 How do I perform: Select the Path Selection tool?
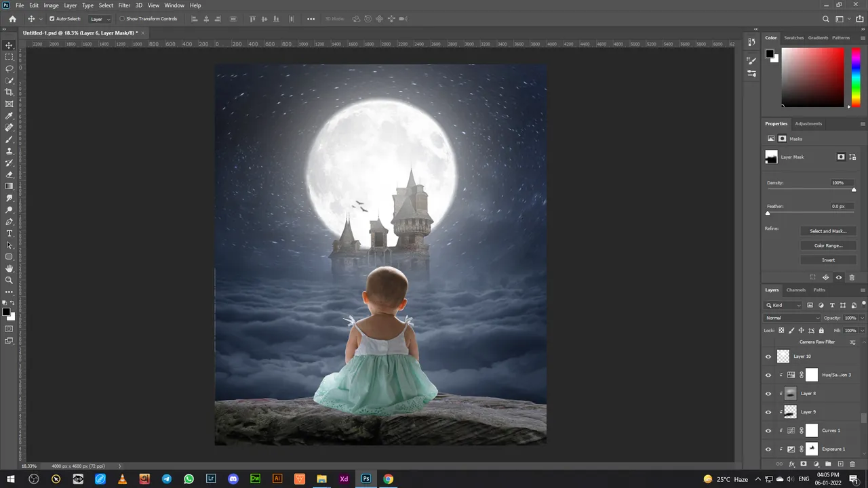9,245
